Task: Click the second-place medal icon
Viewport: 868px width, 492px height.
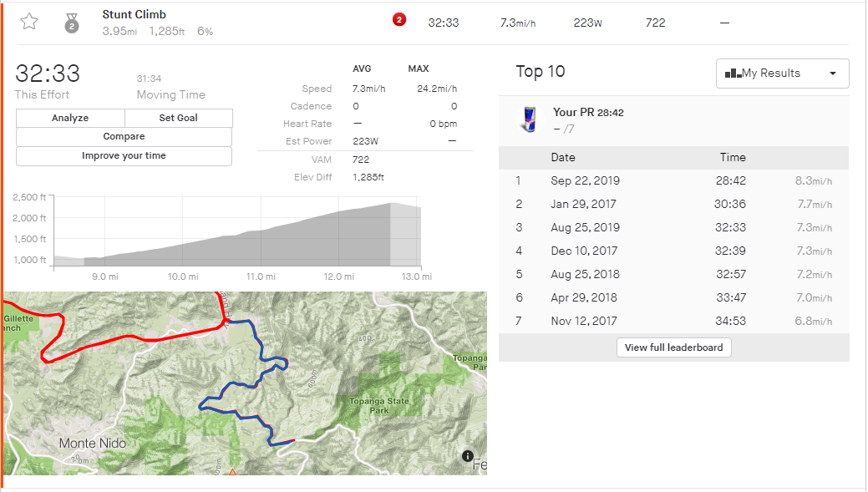Action: pos(72,23)
